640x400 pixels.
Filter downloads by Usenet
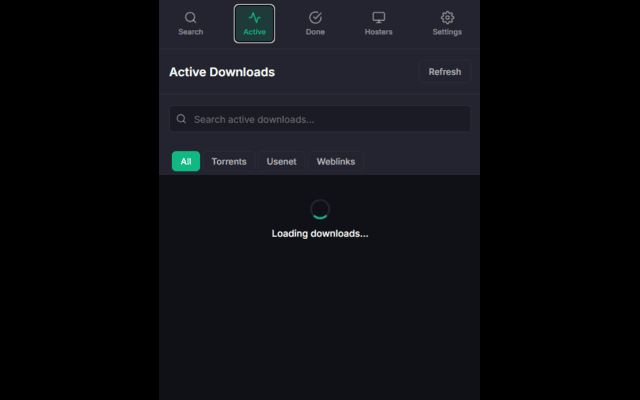[x=281, y=161]
